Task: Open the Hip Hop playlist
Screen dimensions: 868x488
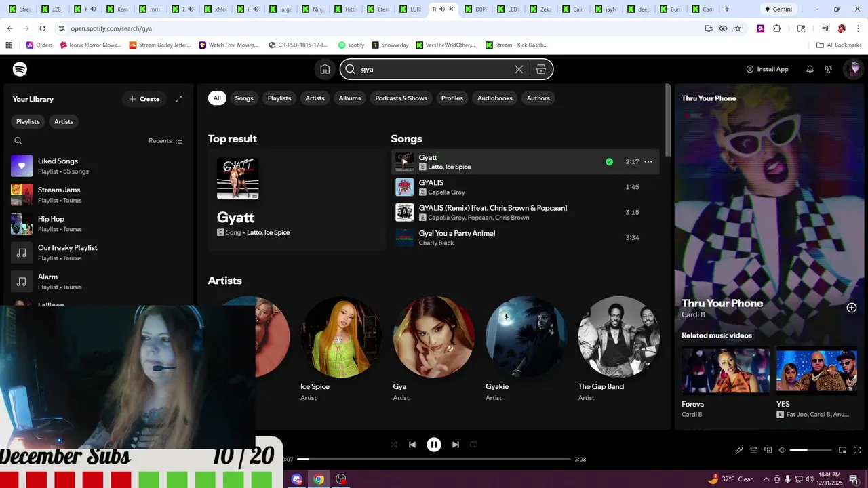Action: [98, 224]
